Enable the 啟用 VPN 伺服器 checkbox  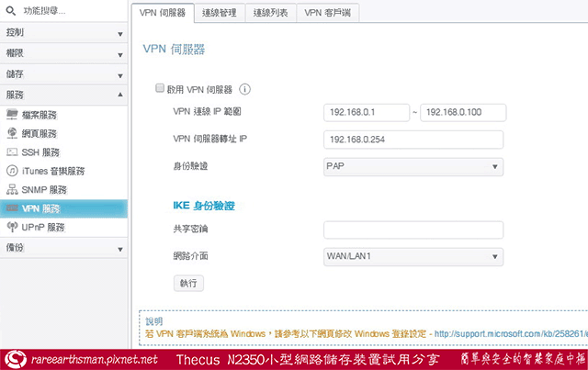[x=160, y=88]
